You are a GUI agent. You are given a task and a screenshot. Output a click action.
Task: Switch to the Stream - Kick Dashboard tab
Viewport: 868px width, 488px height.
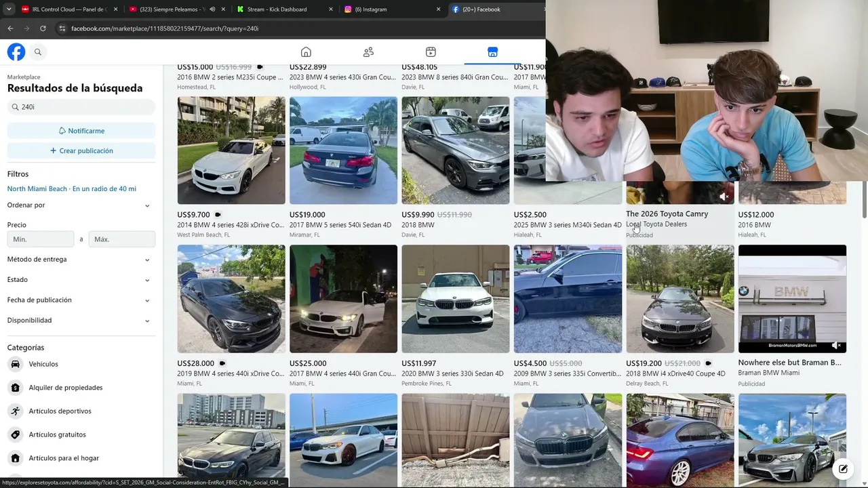coord(285,9)
